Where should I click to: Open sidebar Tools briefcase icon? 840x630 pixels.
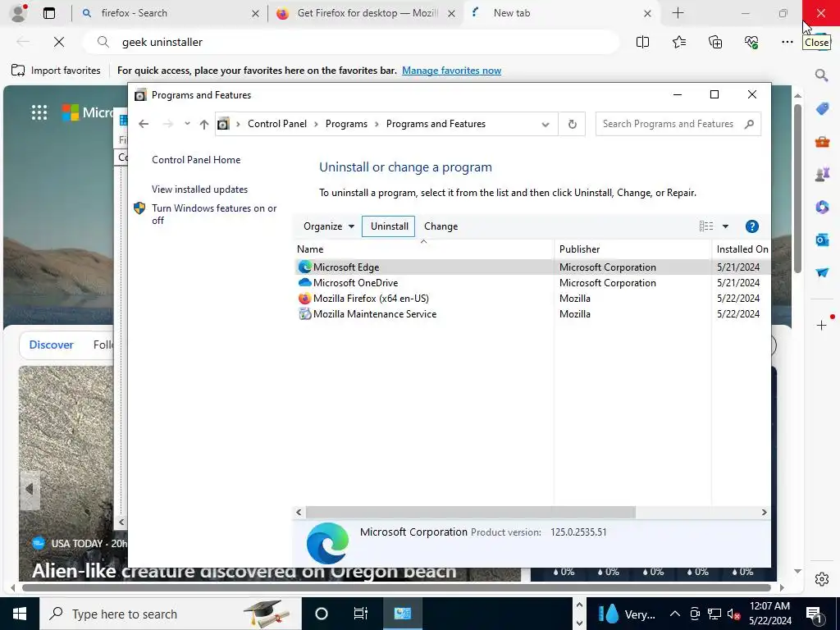822,142
